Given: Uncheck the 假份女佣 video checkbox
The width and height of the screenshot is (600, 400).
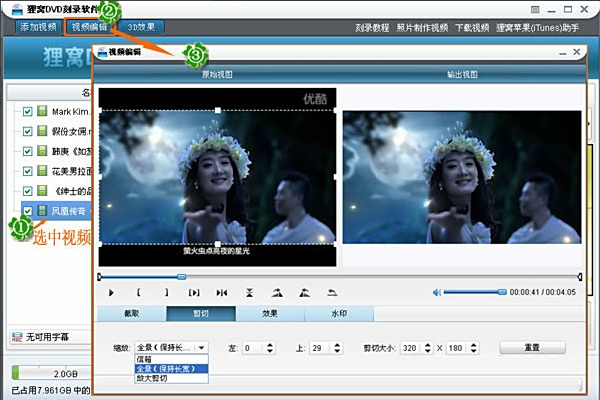Looking at the screenshot, I should [x=27, y=132].
